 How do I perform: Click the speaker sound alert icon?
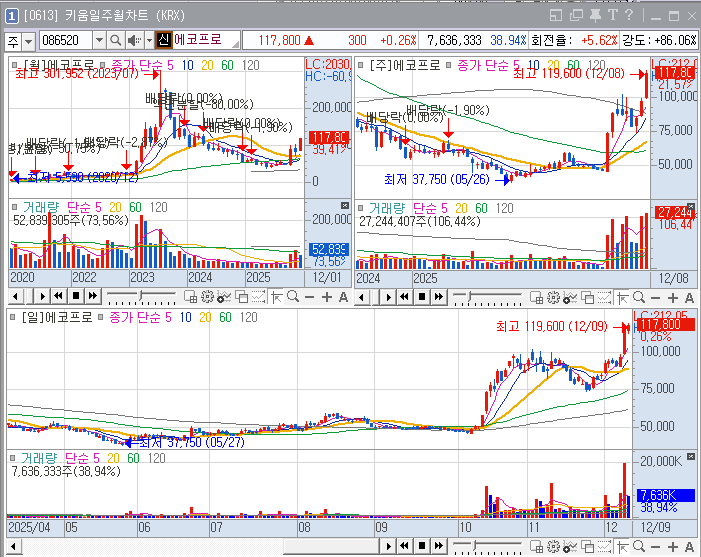click(134, 41)
